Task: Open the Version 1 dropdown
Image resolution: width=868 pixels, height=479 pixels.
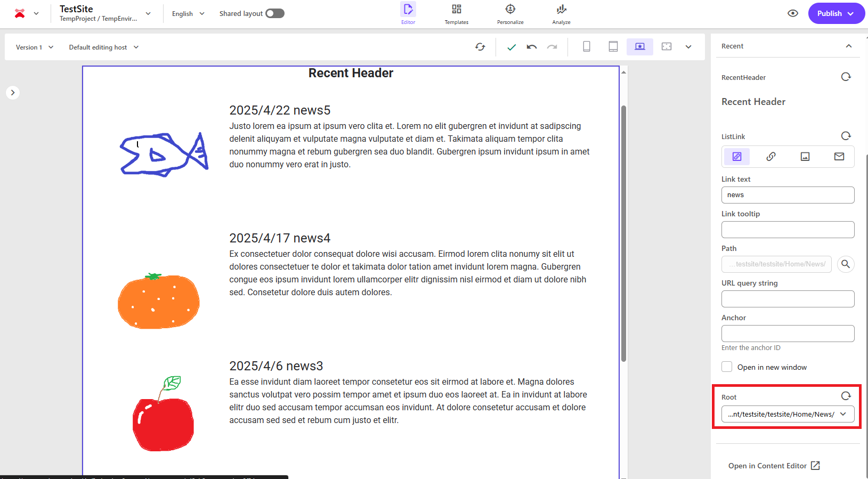Action: (35, 47)
